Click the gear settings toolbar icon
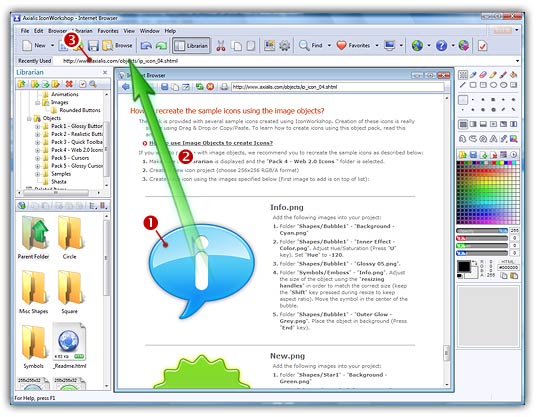The image size is (537, 417). [285, 46]
